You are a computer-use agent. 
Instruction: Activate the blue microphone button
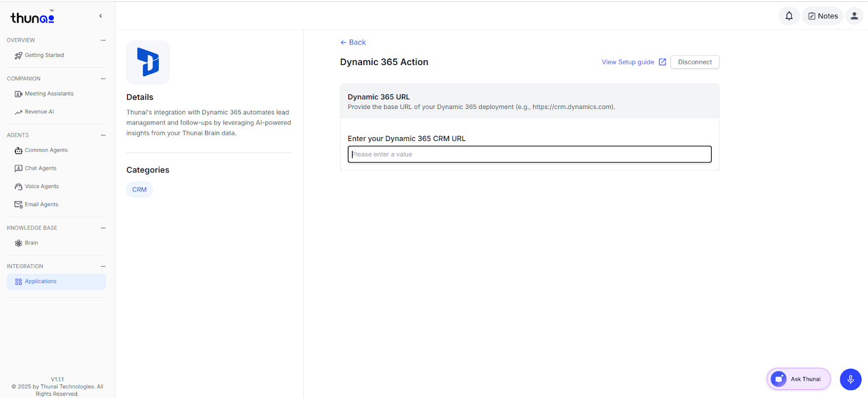[851, 379]
